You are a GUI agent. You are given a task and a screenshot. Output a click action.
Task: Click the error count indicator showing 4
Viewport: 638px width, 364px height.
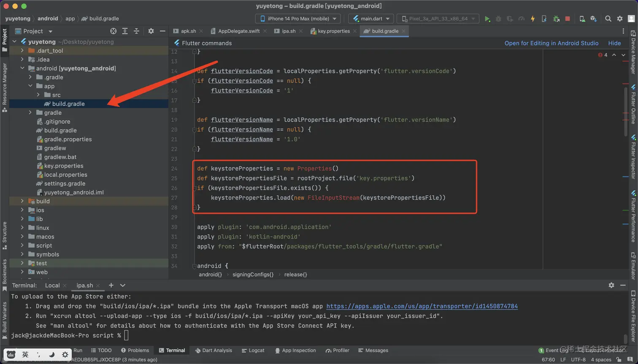[603, 55]
